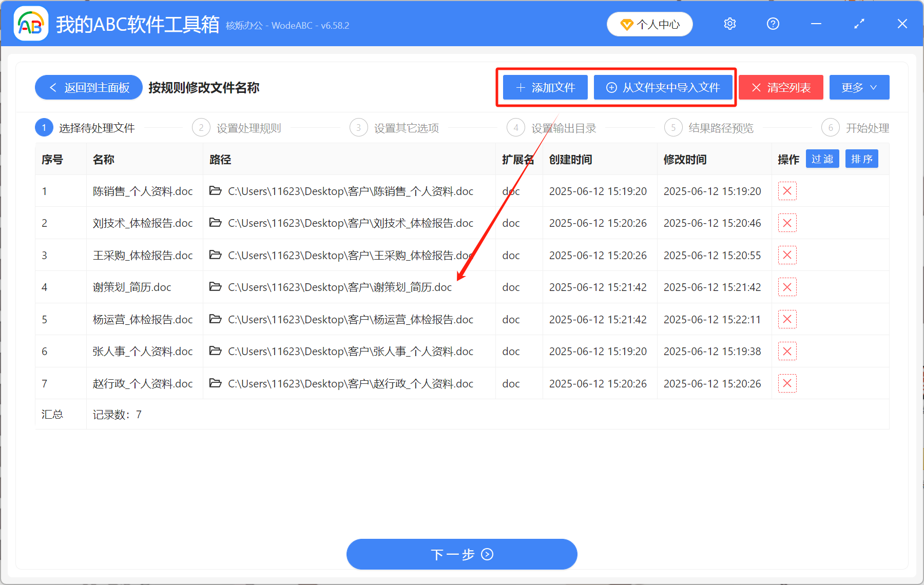Remove 赵行政_个人资料.doc with the red X
The width and height of the screenshot is (924, 585).
787,383
